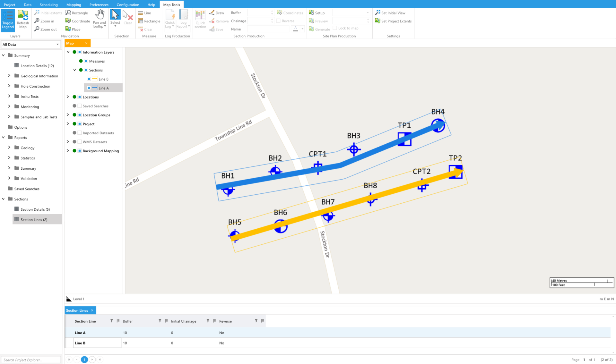Expand the Geological Information folder
616x364 pixels.
point(9,76)
